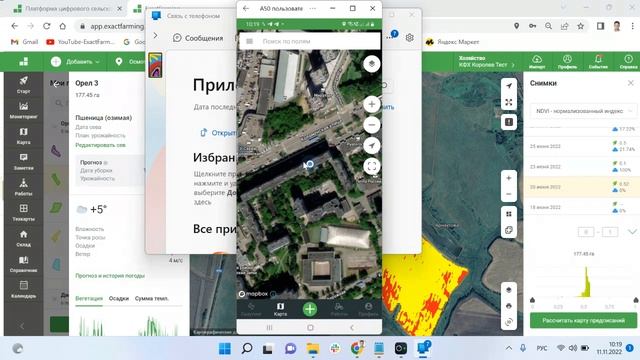
Task: Zoom in on the phone map
Action: [371, 104]
